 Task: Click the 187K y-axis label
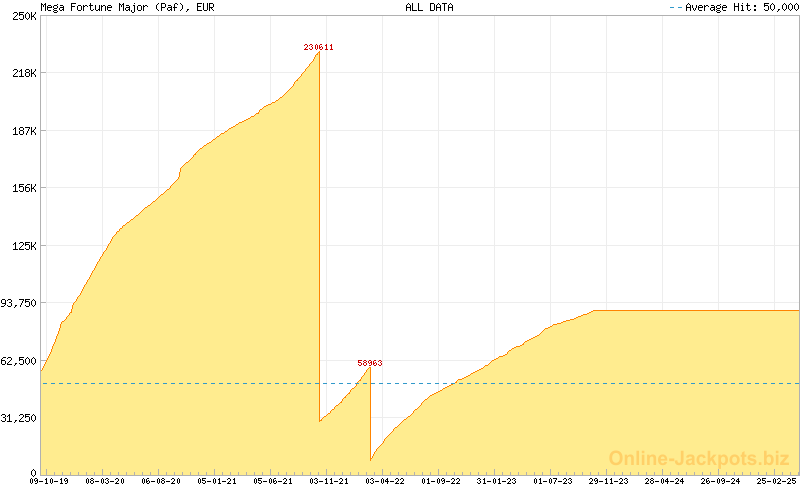coord(24,131)
